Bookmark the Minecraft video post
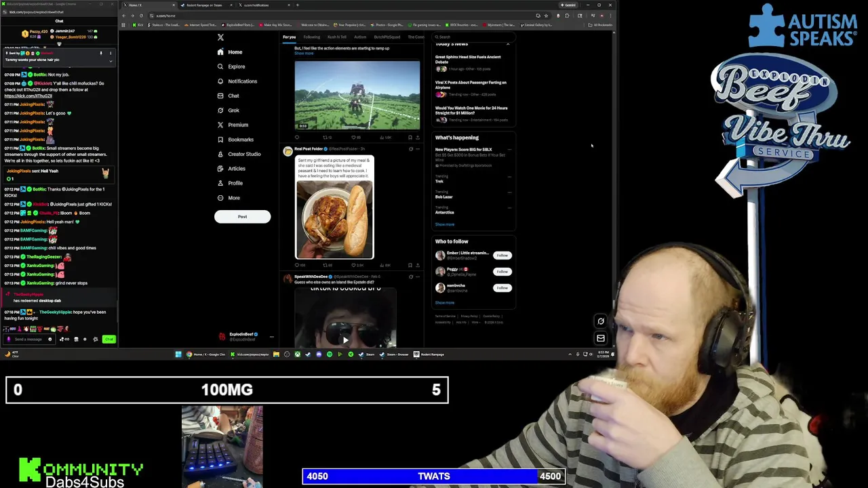Viewport: 868px width, 488px height. [410, 138]
